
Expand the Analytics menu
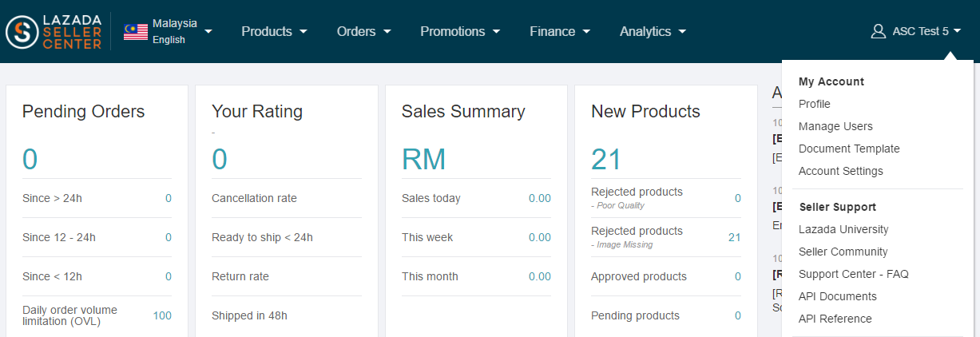[x=653, y=32]
